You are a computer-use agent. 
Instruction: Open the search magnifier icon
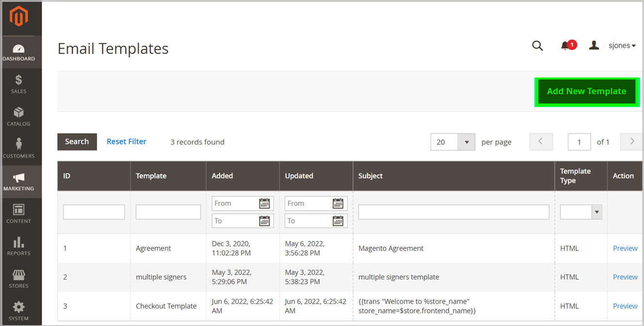pyautogui.click(x=537, y=46)
